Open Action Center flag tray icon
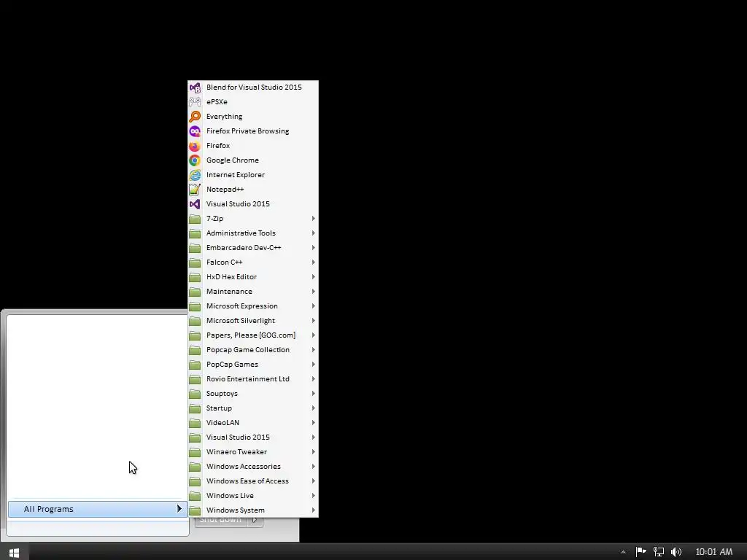747x560 pixels. [640, 552]
